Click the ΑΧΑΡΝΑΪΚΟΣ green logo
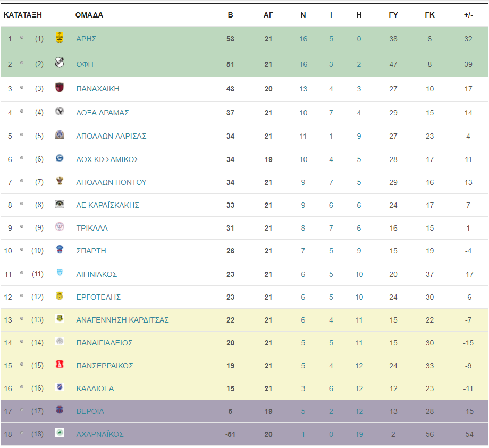 59,433
